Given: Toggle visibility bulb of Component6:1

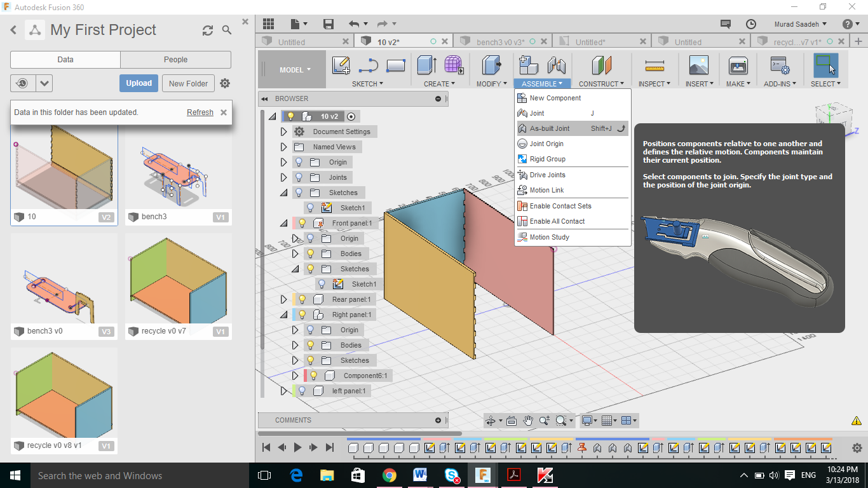Looking at the screenshot, I should coord(314,376).
